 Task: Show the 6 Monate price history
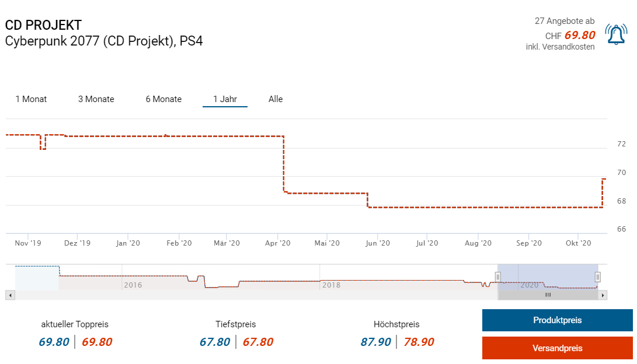[163, 99]
